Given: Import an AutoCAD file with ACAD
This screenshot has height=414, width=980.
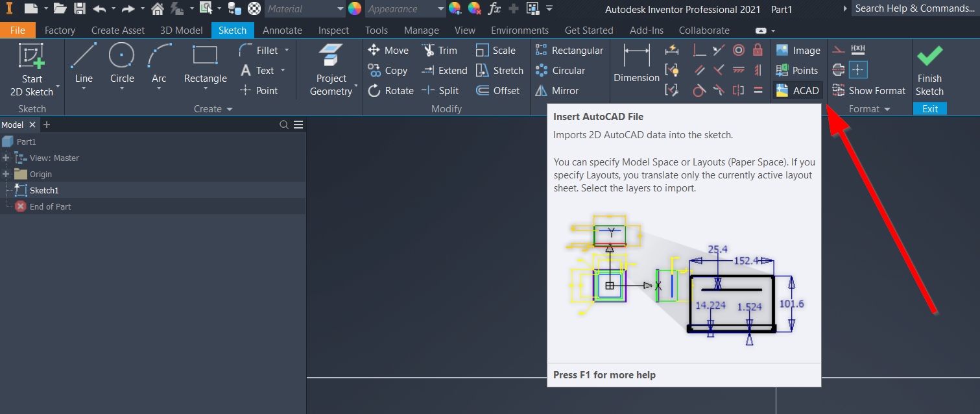Looking at the screenshot, I should (798, 90).
